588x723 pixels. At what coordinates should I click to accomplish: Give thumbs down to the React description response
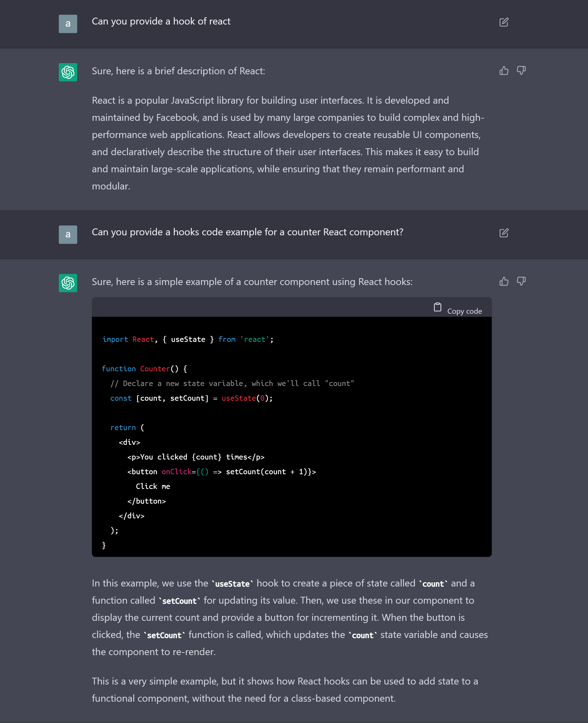(x=521, y=71)
